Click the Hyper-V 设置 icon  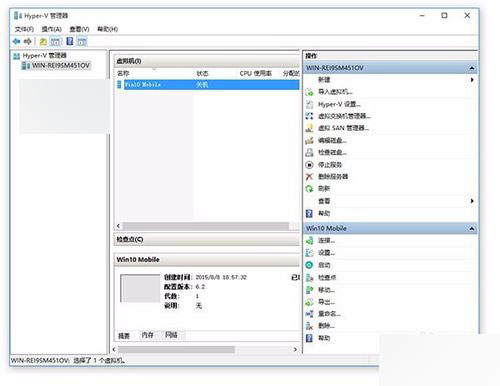[309, 104]
